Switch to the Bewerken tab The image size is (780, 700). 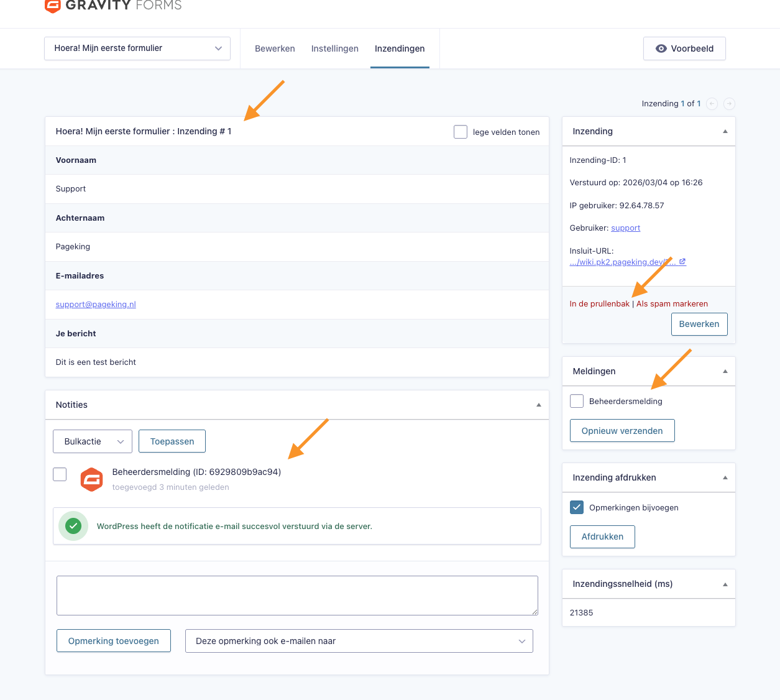(x=275, y=48)
